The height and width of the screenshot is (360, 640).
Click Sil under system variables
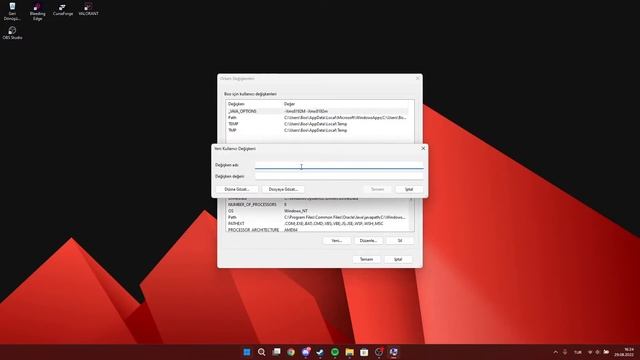click(x=400, y=241)
